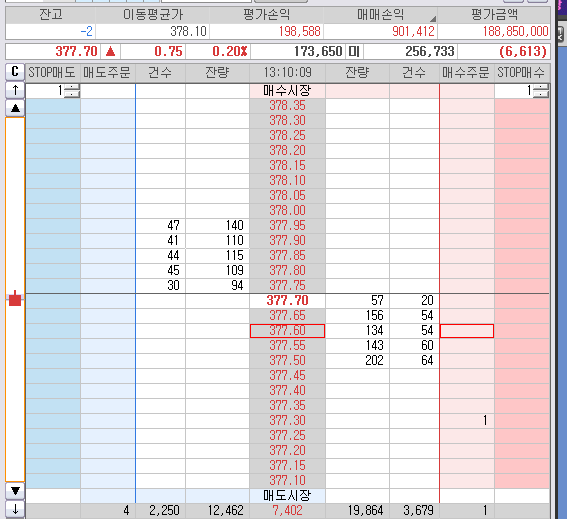This screenshot has height=519, width=567.
Task: Click the bid price 377.55
Action: point(287,346)
